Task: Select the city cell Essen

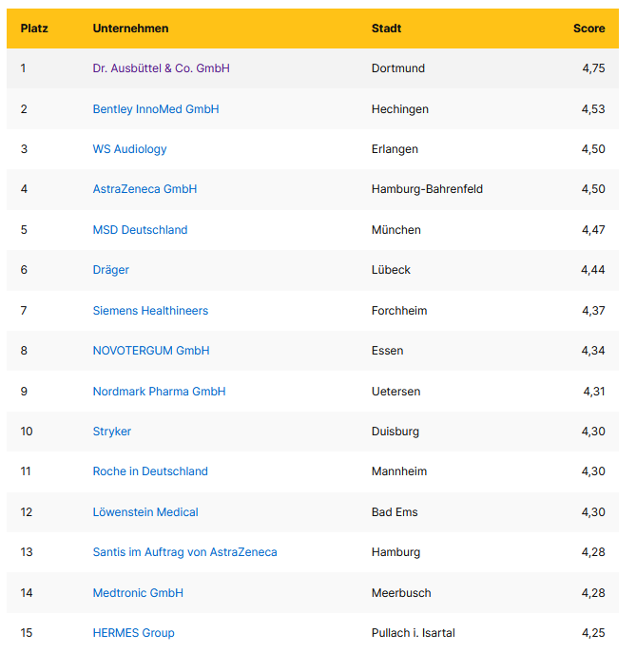Action: [388, 351]
